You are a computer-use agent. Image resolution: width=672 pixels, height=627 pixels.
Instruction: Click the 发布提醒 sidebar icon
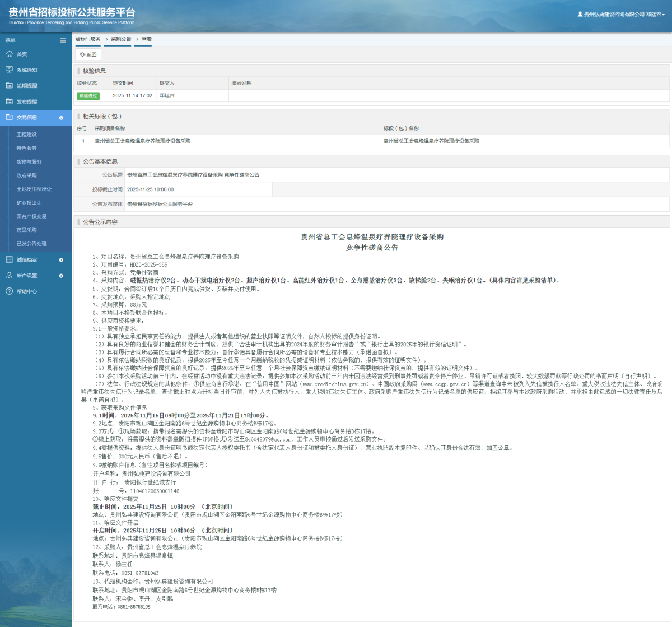pos(9,101)
